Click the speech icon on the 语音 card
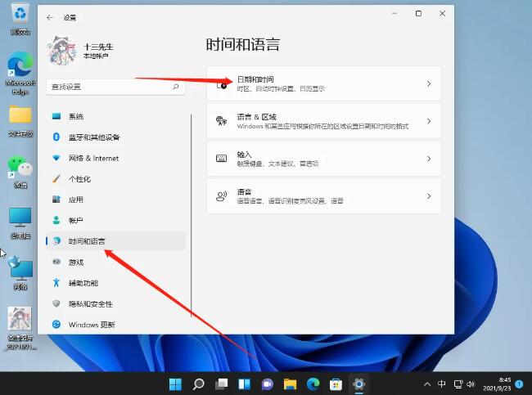 pos(222,196)
